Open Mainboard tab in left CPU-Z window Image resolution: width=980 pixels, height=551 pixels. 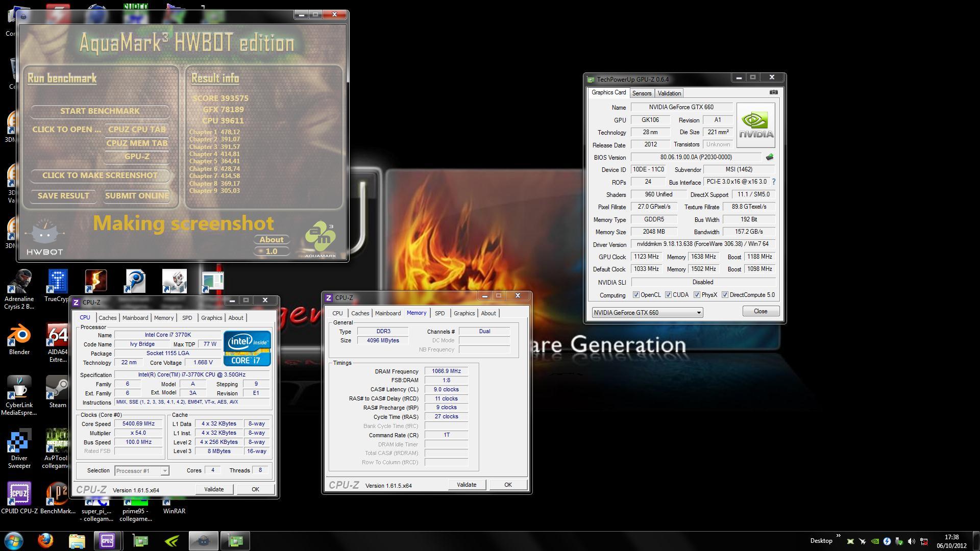point(135,318)
